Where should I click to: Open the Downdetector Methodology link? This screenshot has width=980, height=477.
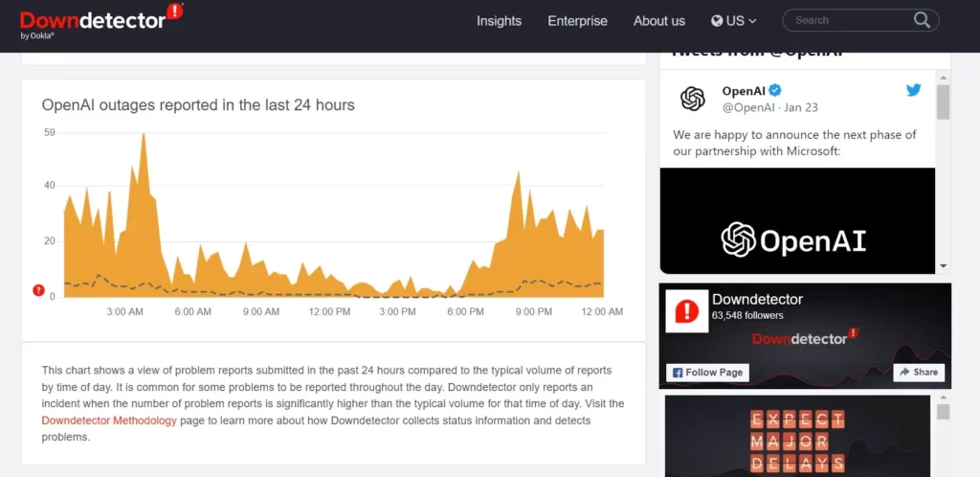[x=109, y=420]
